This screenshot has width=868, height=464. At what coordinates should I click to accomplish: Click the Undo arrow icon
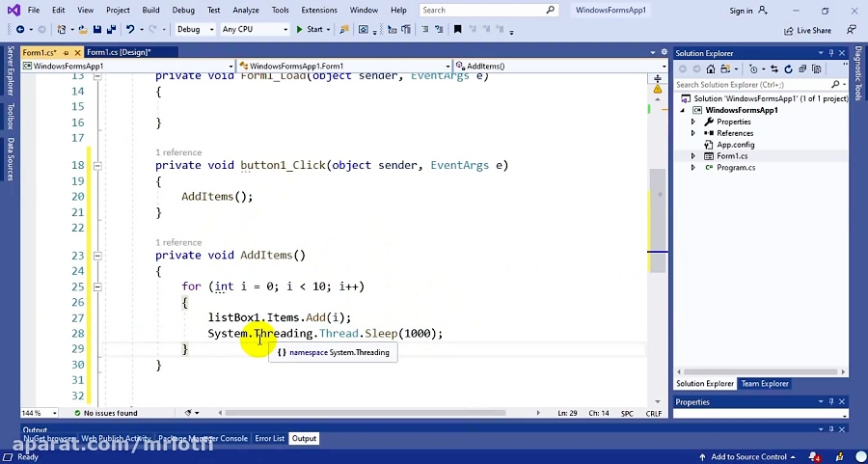click(x=130, y=29)
